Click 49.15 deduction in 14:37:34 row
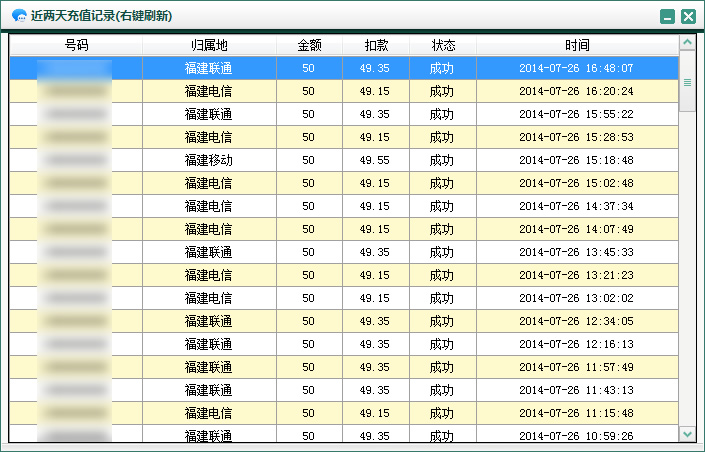This screenshot has height=452, width=705. [375, 206]
